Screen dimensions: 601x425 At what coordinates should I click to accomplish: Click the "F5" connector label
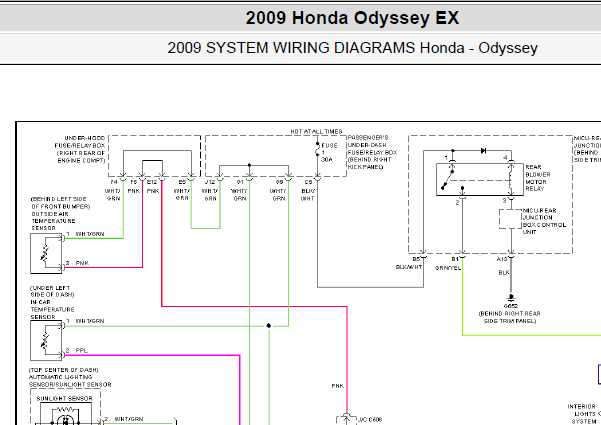(133, 182)
